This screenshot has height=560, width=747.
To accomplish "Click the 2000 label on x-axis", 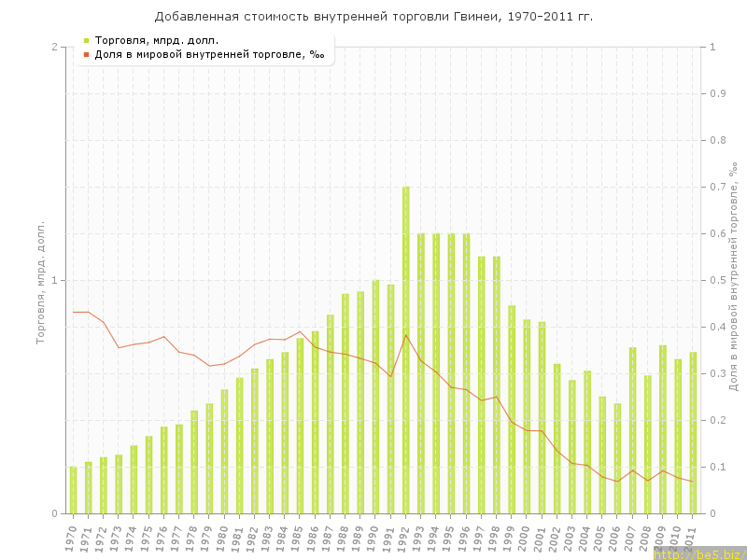I will pos(526,539).
